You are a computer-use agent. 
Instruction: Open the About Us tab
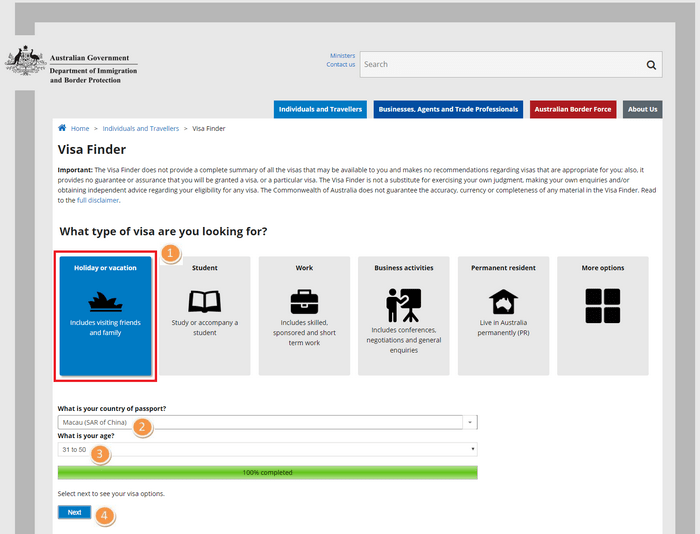tap(642, 109)
